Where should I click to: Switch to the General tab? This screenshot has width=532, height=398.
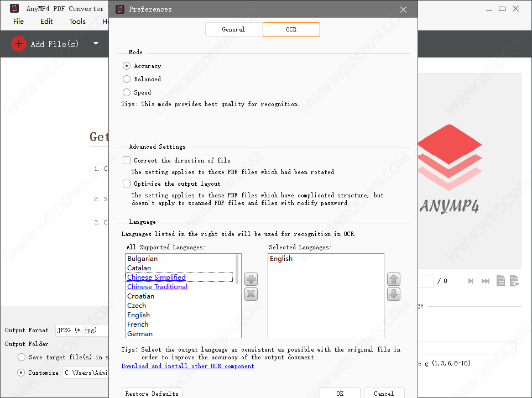[x=234, y=29]
